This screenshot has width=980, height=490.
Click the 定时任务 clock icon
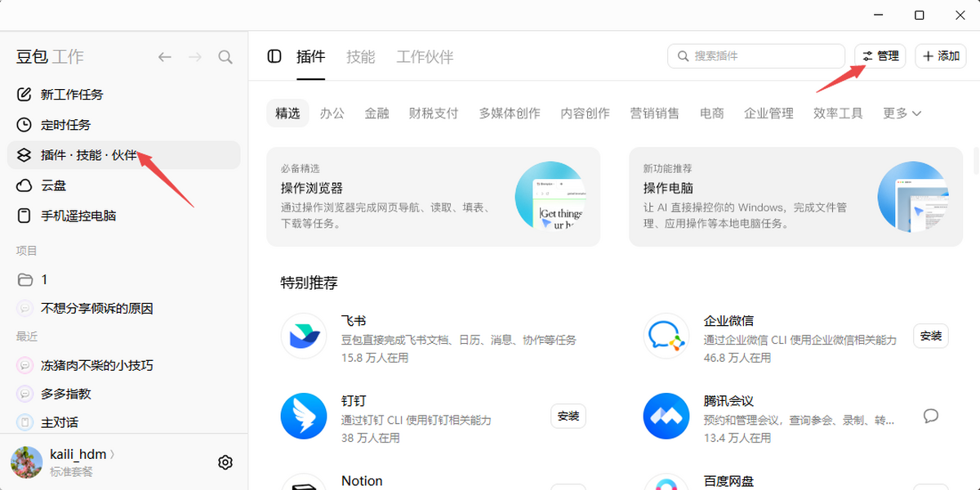24,125
